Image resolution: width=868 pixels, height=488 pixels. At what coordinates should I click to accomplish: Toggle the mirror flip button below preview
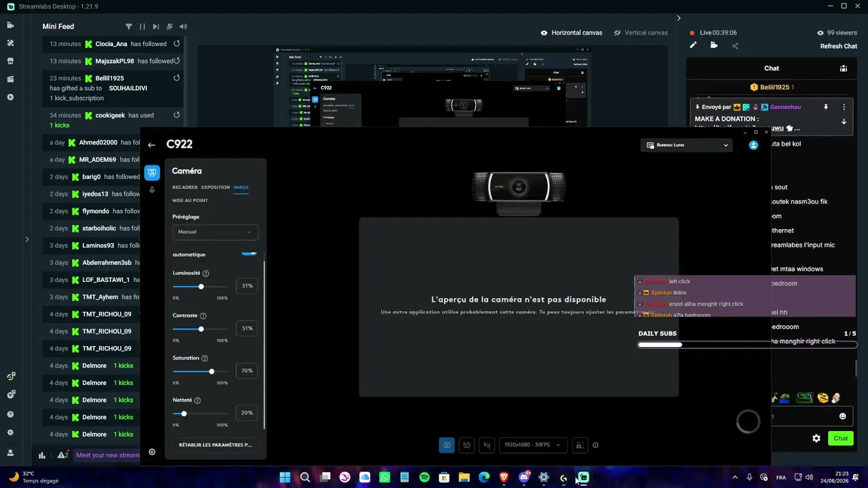pyautogui.click(x=487, y=445)
